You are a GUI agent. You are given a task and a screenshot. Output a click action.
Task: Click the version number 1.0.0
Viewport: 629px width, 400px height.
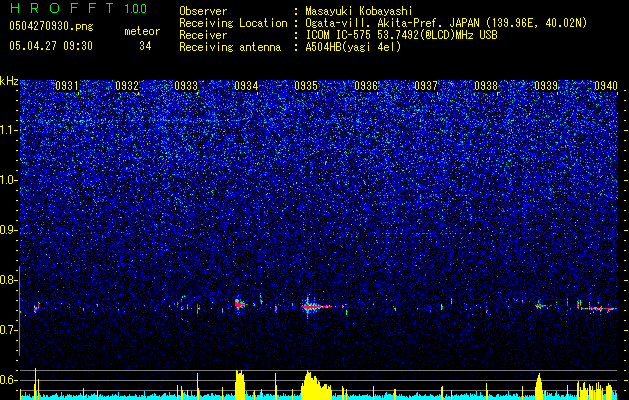[135, 9]
